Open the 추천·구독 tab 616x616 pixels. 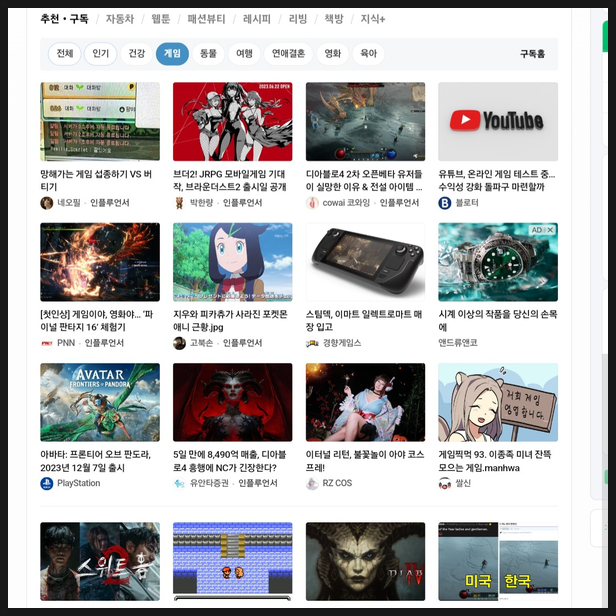[64, 19]
